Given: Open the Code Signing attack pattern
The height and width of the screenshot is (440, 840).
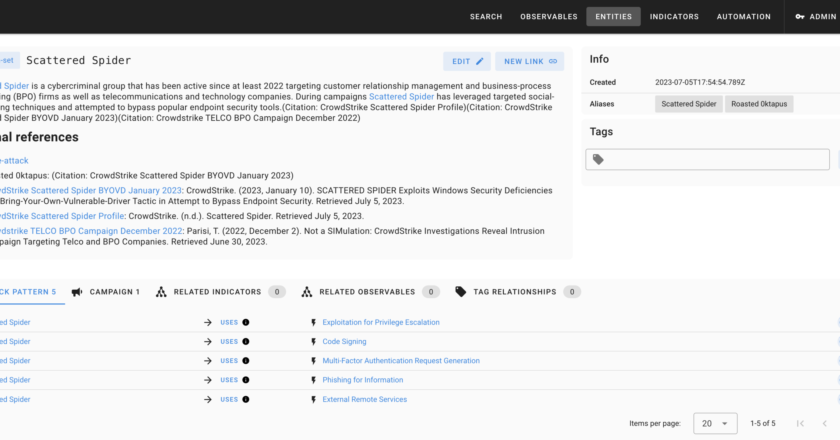Looking at the screenshot, I should click(344, 341).
